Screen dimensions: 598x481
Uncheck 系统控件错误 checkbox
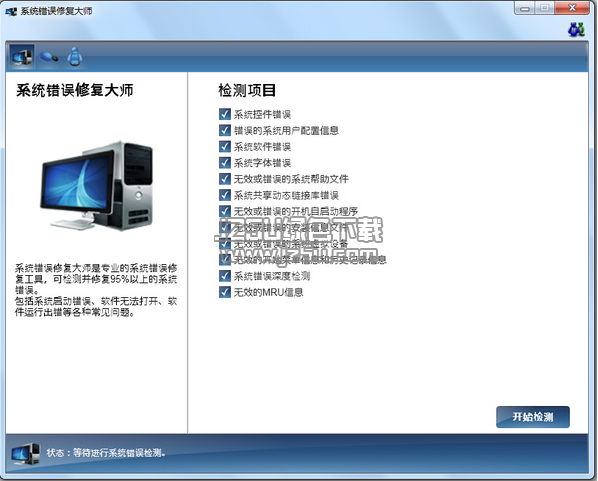[225, 114]
